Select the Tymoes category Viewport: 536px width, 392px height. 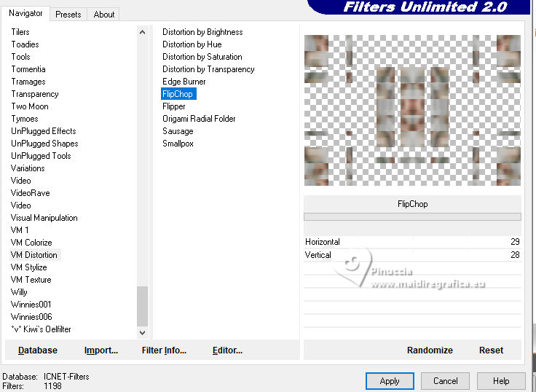pyautogui.click(x=24, y=119)
